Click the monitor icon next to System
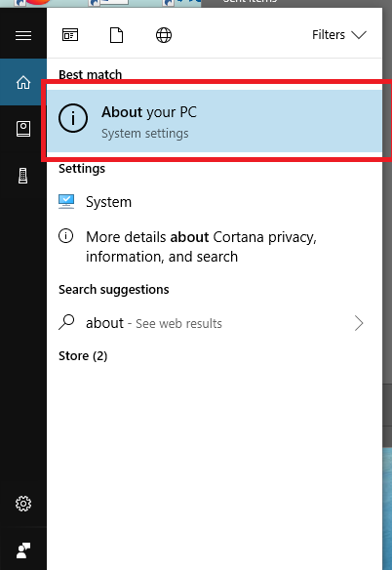Screen dimensions: 392x570 (66, 201)
